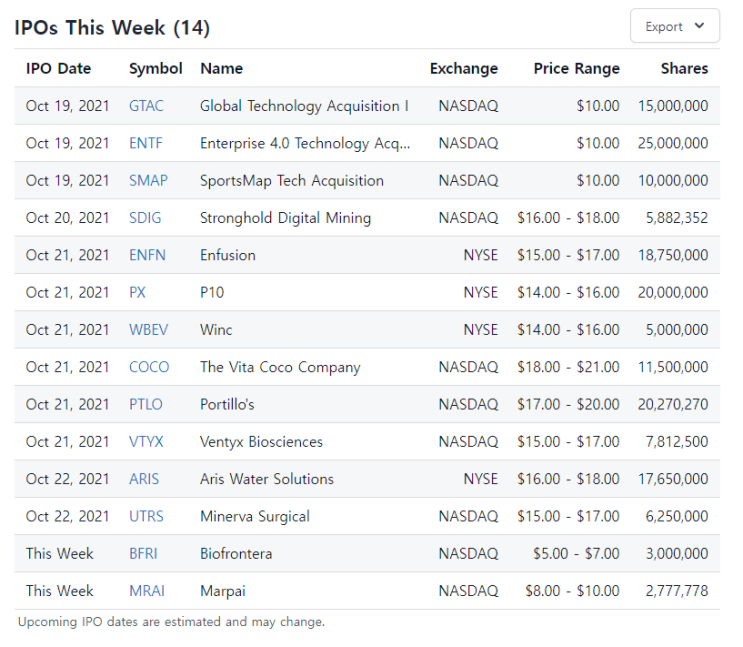743x647 pixels.
Task: Click the Shares column header
Action: point(684,69)
